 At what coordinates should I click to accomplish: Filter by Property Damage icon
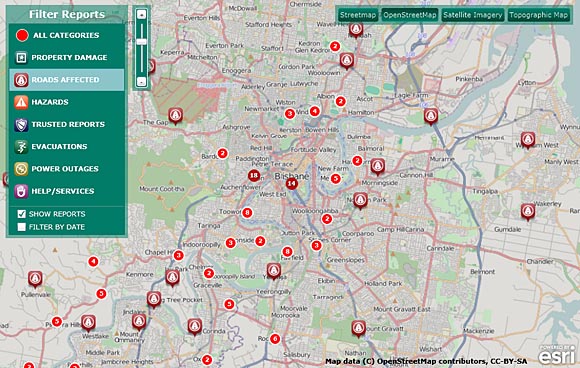click(21, 57)
